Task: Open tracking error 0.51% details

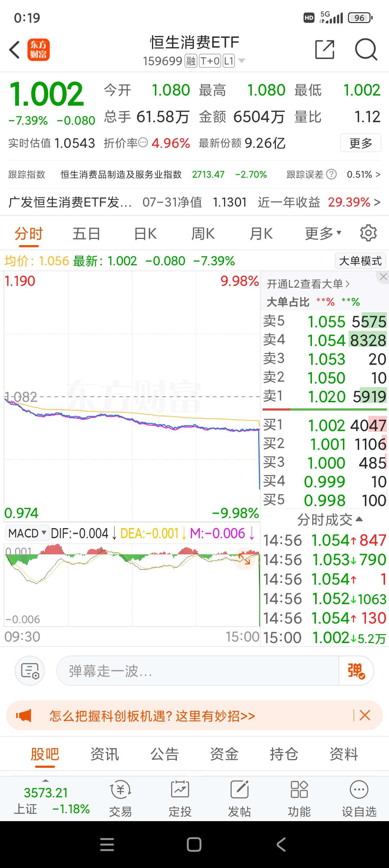Action: tap(363, 174)
